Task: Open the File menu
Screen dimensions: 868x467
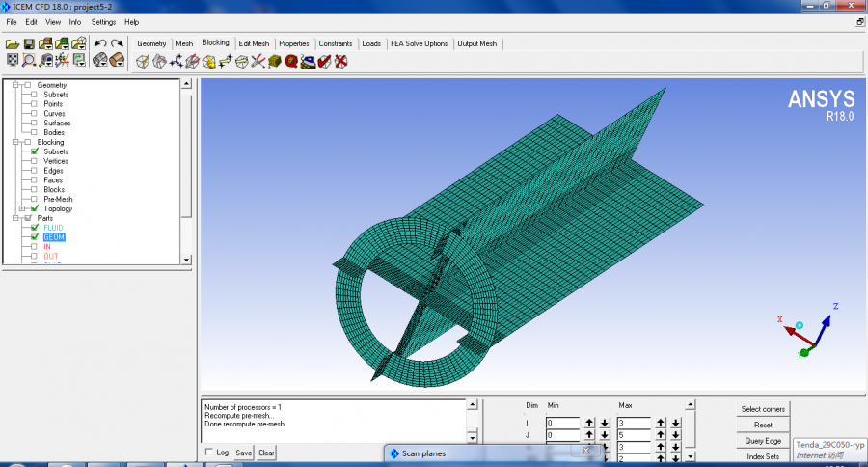Action: tap(12, 22)
